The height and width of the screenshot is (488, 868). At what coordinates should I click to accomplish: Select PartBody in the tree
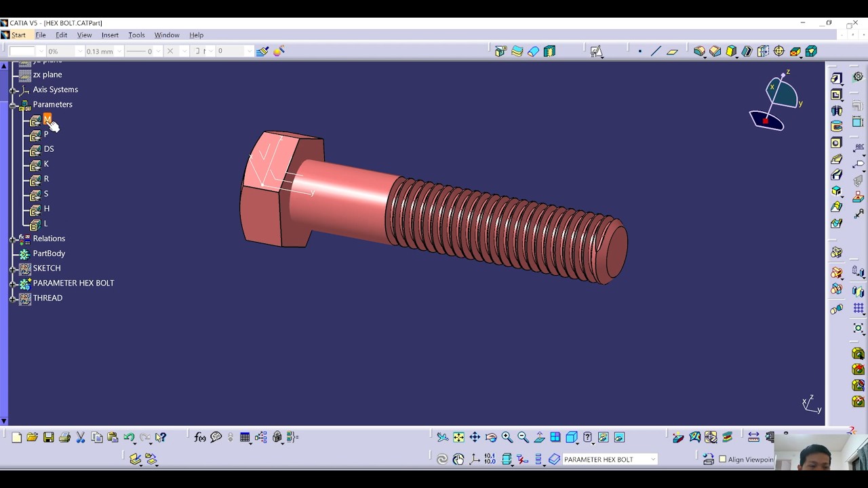pyautogui.click(x=49, y=253)
